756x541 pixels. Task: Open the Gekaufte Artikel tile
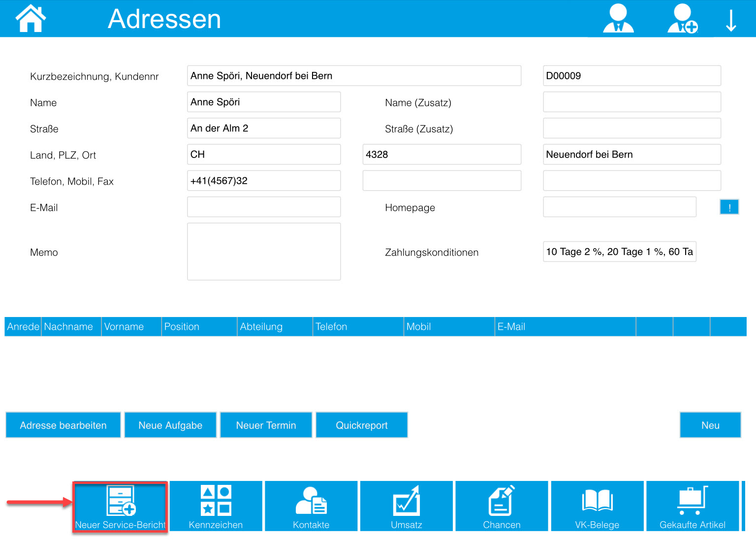pos(693,507)
